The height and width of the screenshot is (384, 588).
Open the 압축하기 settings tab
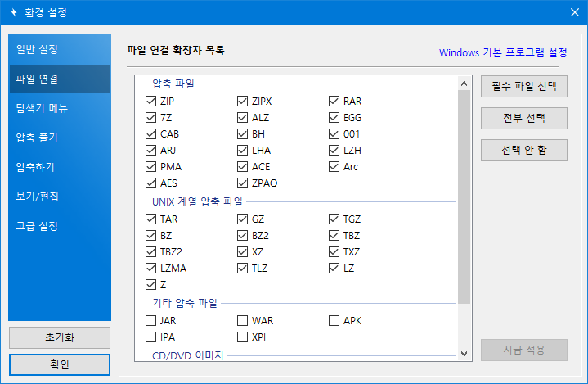coord(60,167)
